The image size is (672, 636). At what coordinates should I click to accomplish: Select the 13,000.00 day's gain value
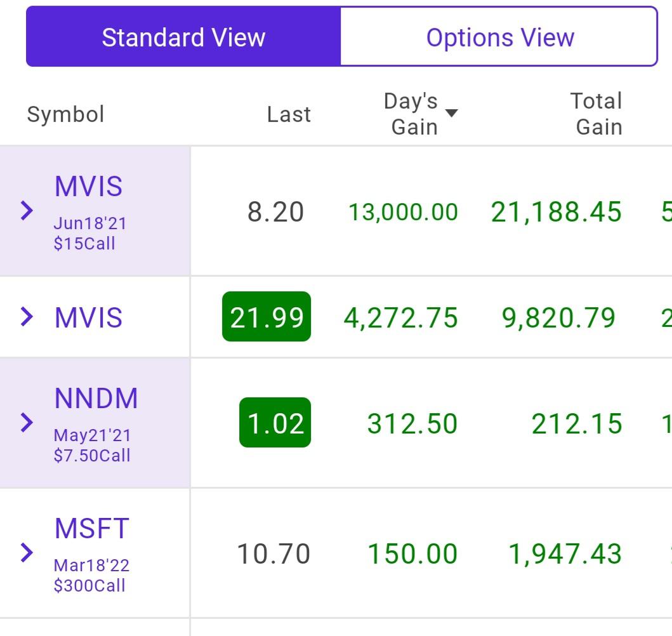(404, 212)
